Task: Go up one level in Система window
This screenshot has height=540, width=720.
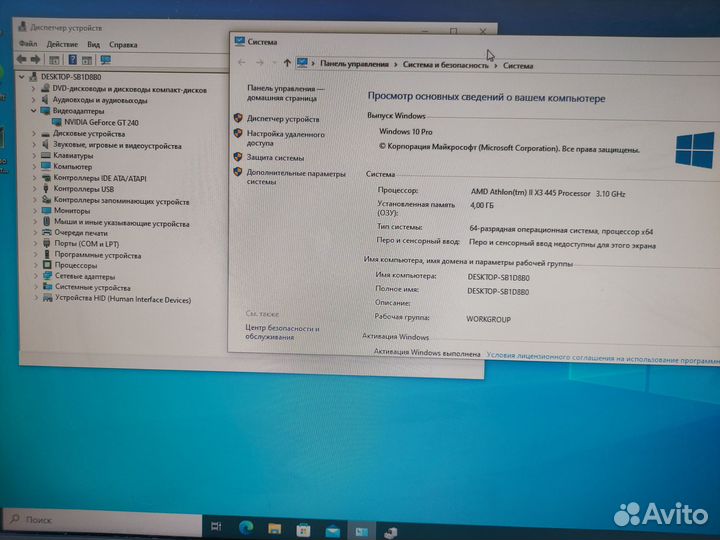Action: pos(287,63)
